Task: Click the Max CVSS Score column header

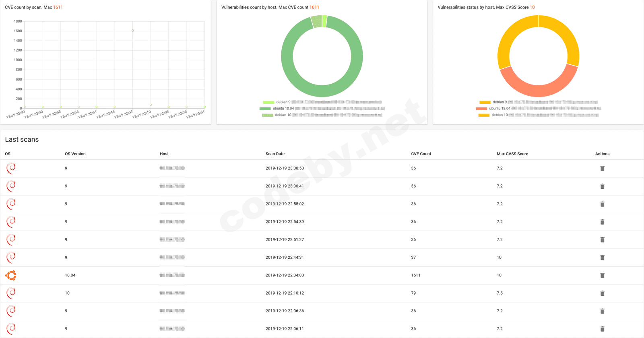Action: click(x=512, y=154)
